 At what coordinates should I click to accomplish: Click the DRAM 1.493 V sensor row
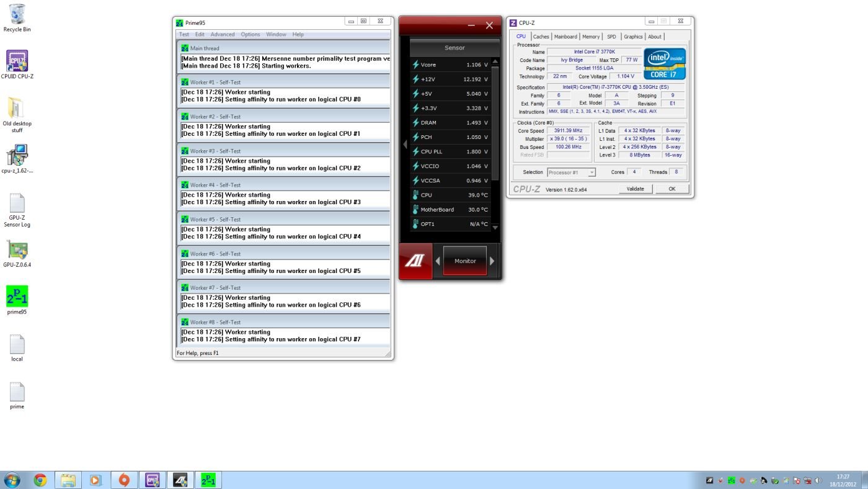pyautogui.click(x=450, y=122)
